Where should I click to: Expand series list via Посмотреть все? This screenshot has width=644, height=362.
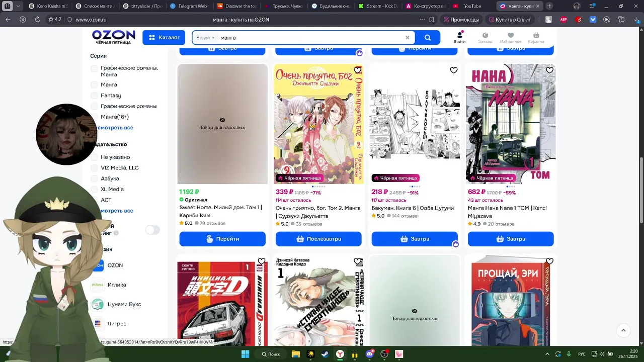click(x=115, y=128)
